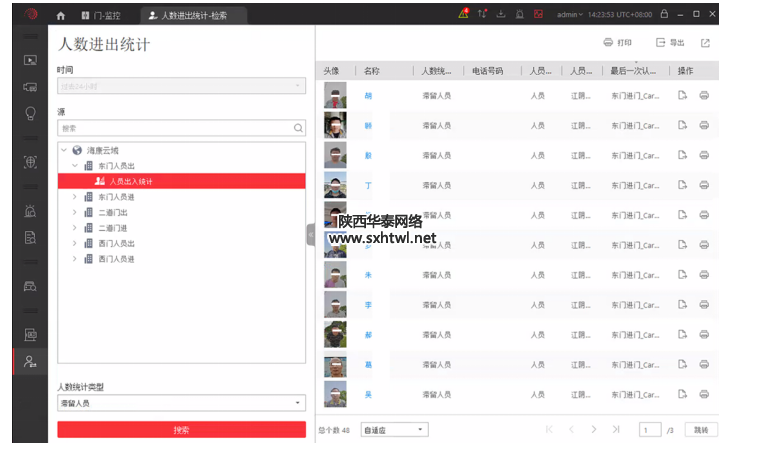Click the 打印 print button
Viewport: 766px width, 458px height.
click(x=617, y=43)
